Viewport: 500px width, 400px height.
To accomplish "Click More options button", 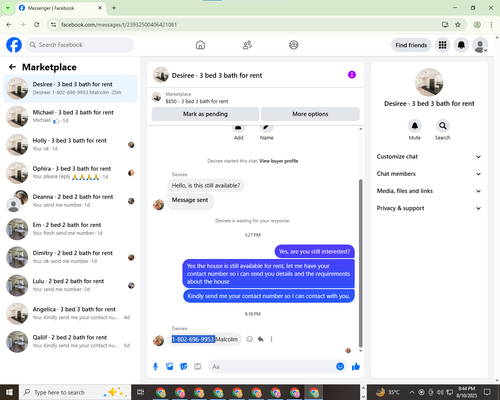I will click(310, 114).
